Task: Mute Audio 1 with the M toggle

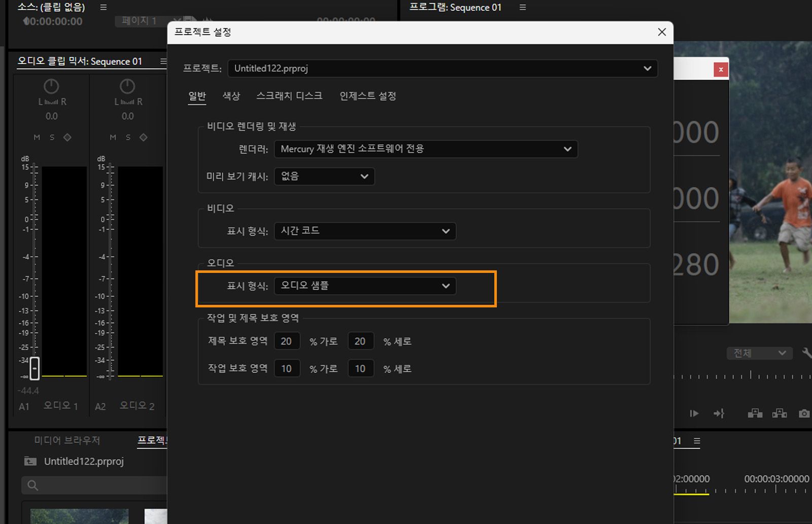Action: tap(36, 137)
